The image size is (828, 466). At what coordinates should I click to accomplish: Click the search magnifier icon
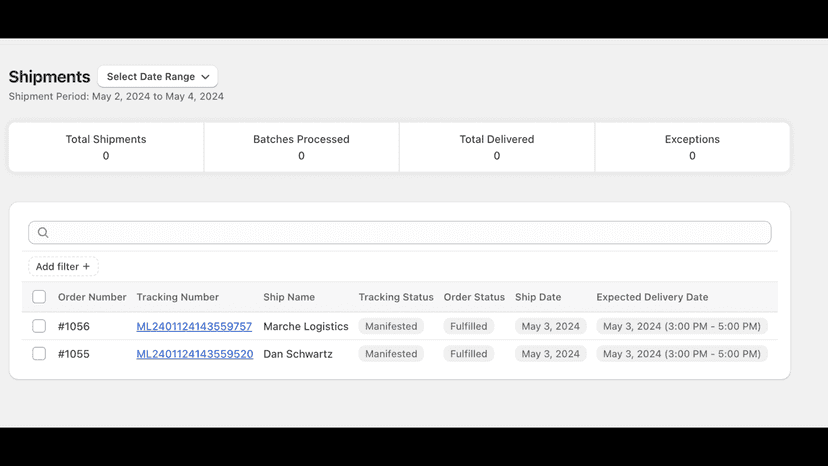coord(43,232)
